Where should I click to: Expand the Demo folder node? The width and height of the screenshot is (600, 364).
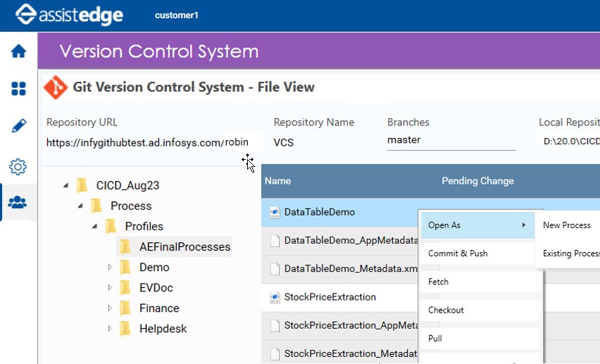pos(110,267)
